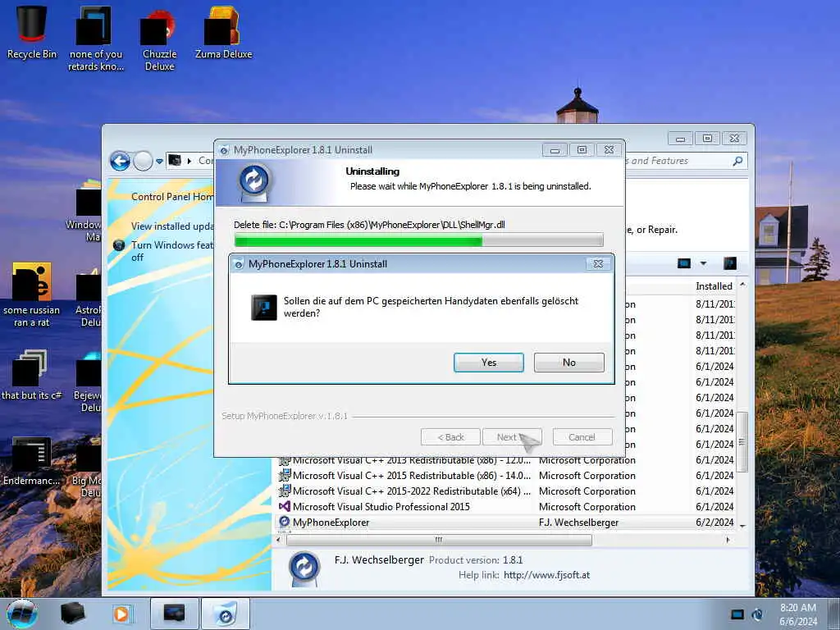Switch to the Control Panel taskbar button
Viewport: 840px width, 630px height.
point(174,614)
